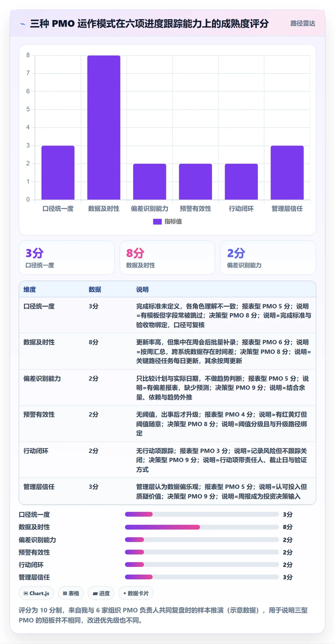The width and height of the screenshot is (335, 644).
Task: Click the 偏差识别能力 progress bar
Action: pyautogui.click(x=202, y=539)
